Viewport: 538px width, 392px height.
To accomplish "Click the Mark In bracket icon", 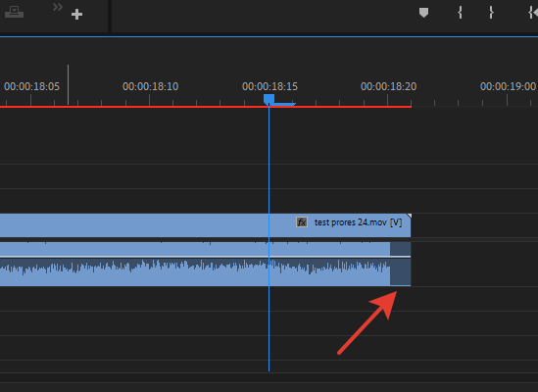I will [x=460, y=13].
